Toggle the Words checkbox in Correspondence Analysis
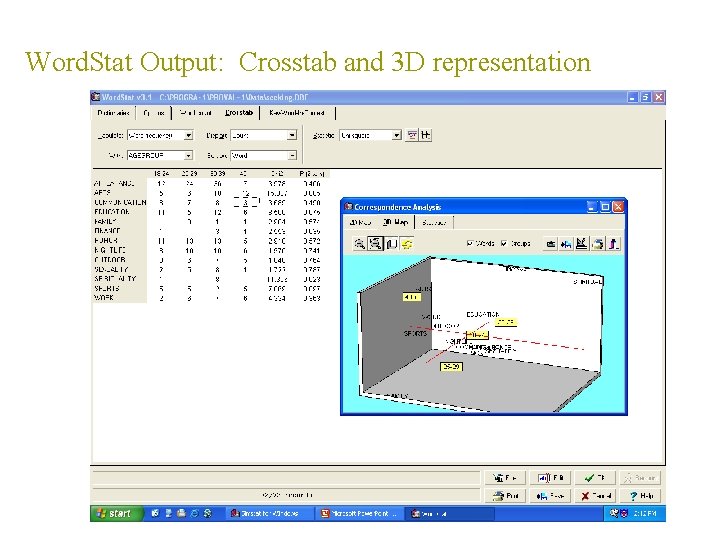This screenshot has height=540, width=720. [x=469, y=243]
